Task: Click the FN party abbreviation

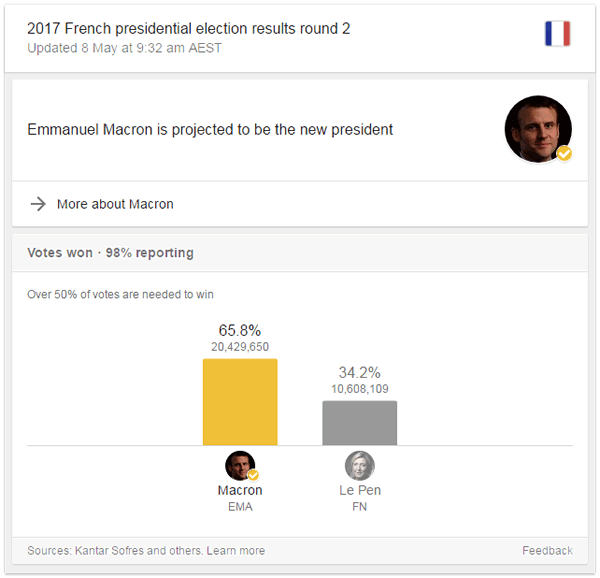Action: click(360, 507)
